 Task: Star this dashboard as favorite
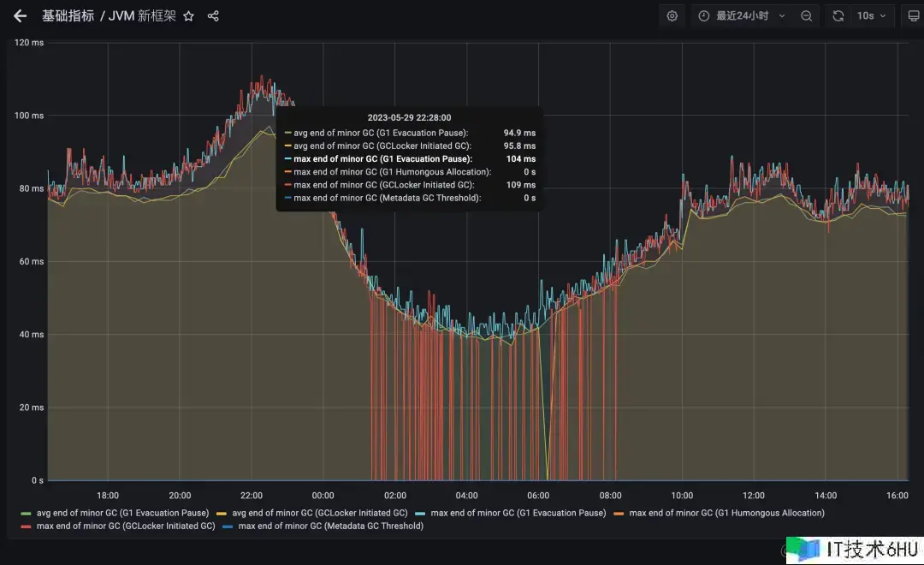[189, 16]
